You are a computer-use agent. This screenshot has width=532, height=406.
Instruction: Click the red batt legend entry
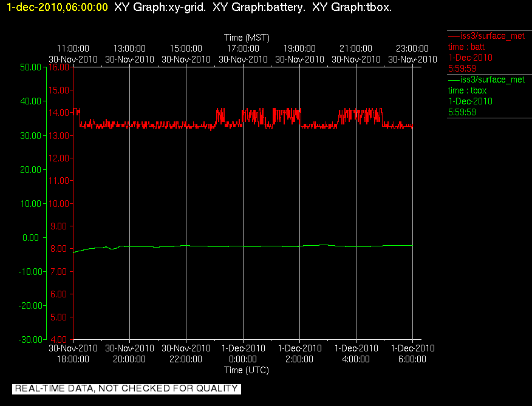[x=486, y=52]
